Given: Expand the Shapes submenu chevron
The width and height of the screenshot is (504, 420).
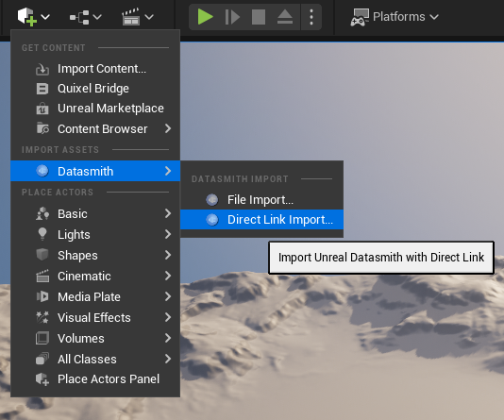Looking at the screenshot, I should pyautogui.click(x=168, y=255).
